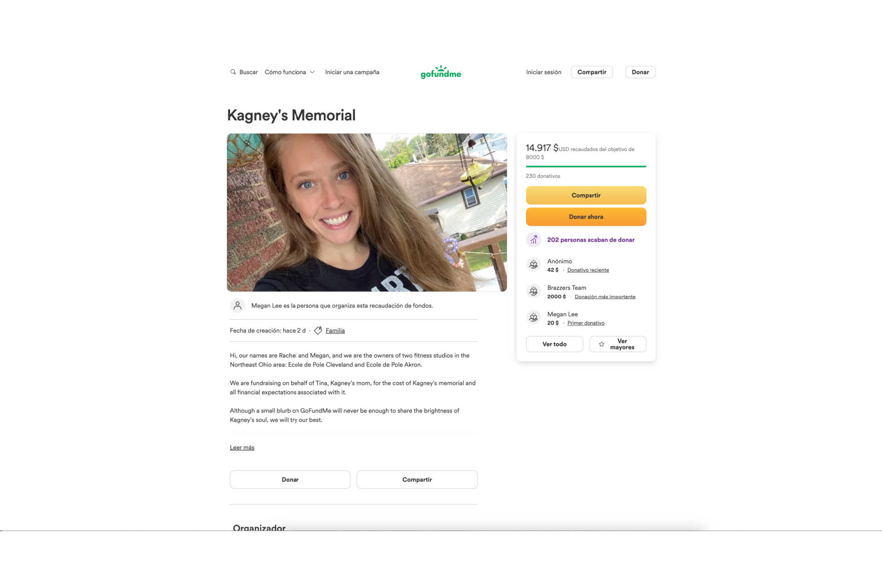Expand the Cómo funciona dropdown
Screen dimensions: 882x588
(289, 72)
